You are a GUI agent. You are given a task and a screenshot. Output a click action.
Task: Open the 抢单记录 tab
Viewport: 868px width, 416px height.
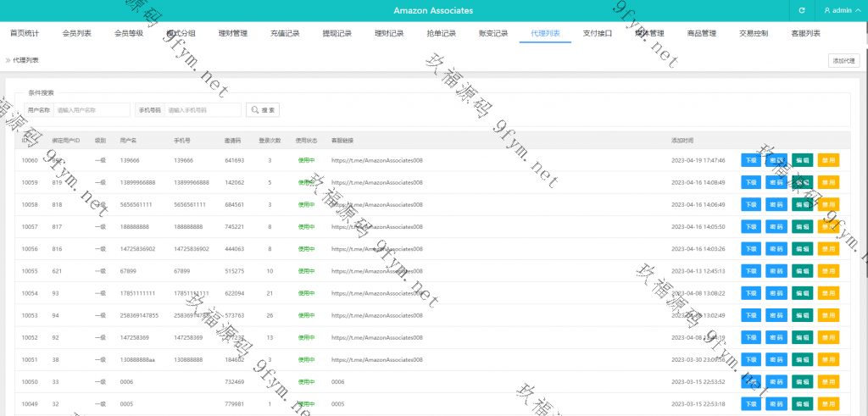point(441,33)
